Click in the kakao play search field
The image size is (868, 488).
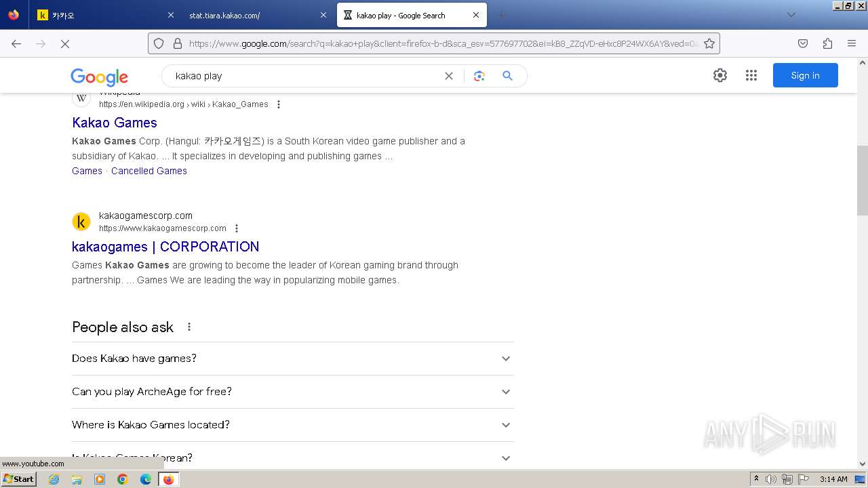click(305, 76)
